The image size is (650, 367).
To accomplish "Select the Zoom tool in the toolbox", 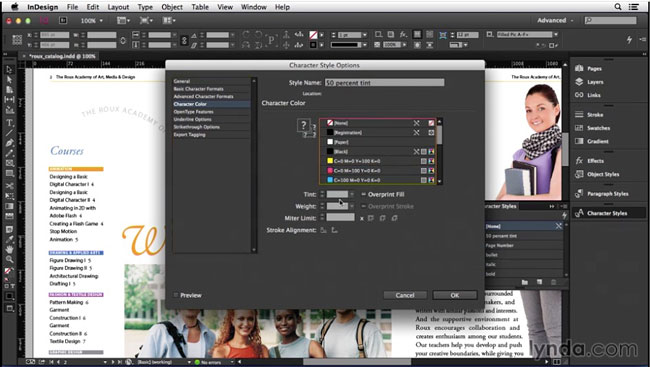I will 10,259.
